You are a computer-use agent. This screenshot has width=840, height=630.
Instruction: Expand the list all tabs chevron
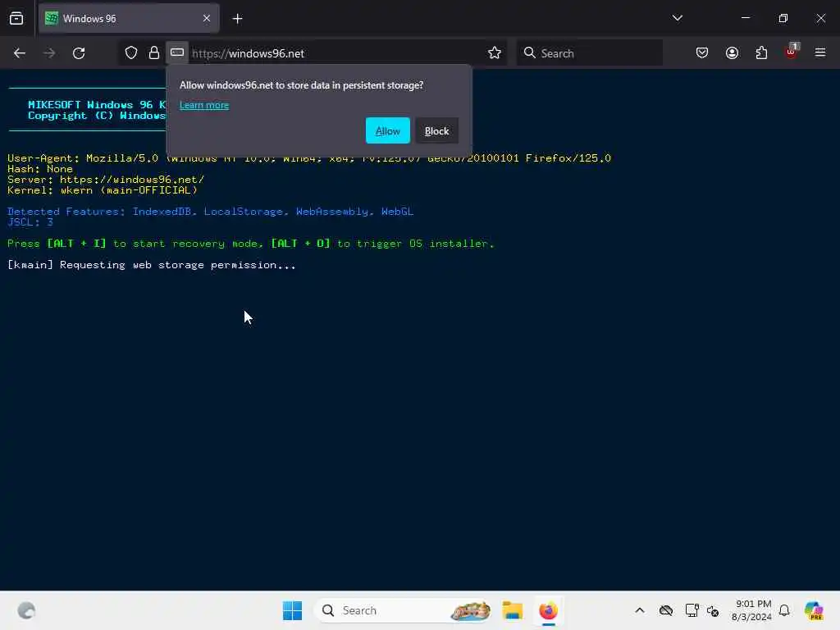[677, 18]
